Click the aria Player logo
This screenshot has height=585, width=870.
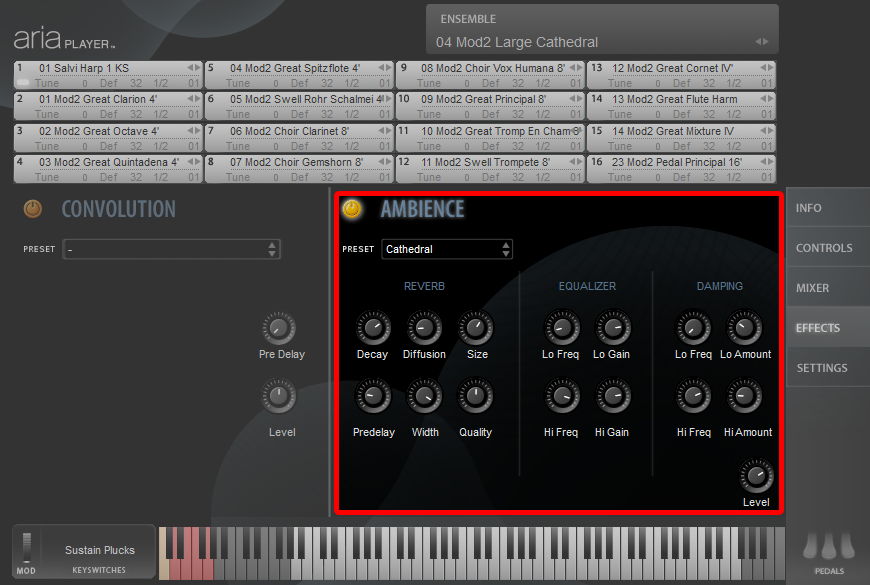[64, 40]
